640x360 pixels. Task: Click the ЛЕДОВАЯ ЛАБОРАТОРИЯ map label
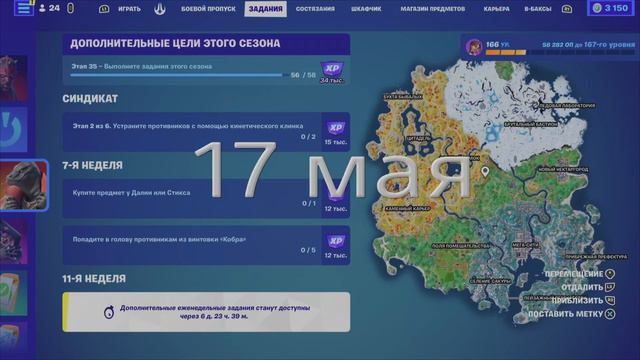[x=567, y=106]
